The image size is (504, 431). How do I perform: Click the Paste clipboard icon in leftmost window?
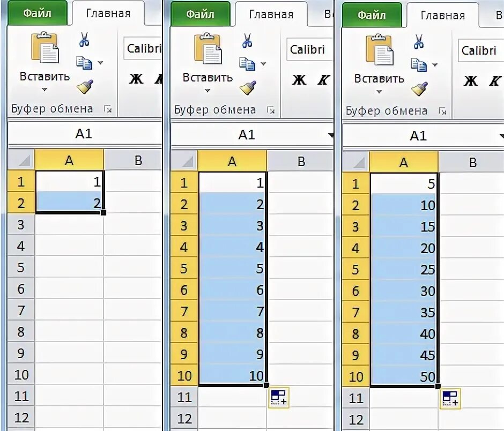45,48
